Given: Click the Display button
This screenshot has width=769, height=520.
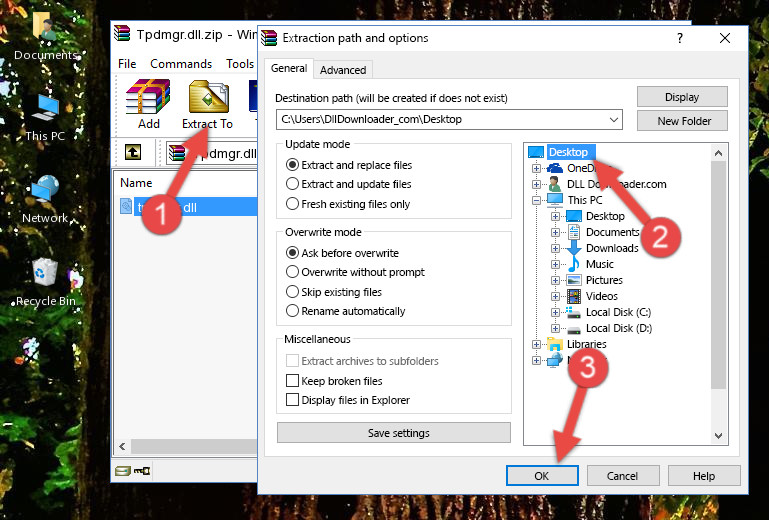Looking at the screenshot, I should [x=682, y=97].
